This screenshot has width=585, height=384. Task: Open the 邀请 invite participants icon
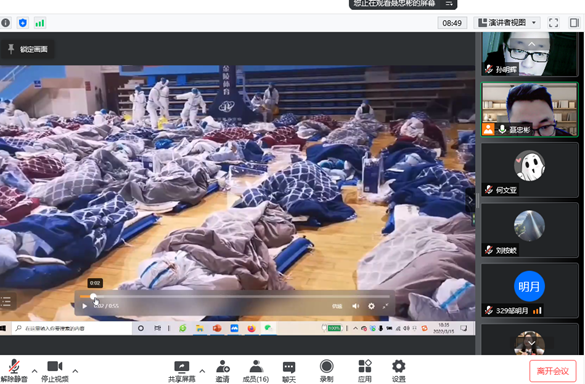(x=223, y=371)
